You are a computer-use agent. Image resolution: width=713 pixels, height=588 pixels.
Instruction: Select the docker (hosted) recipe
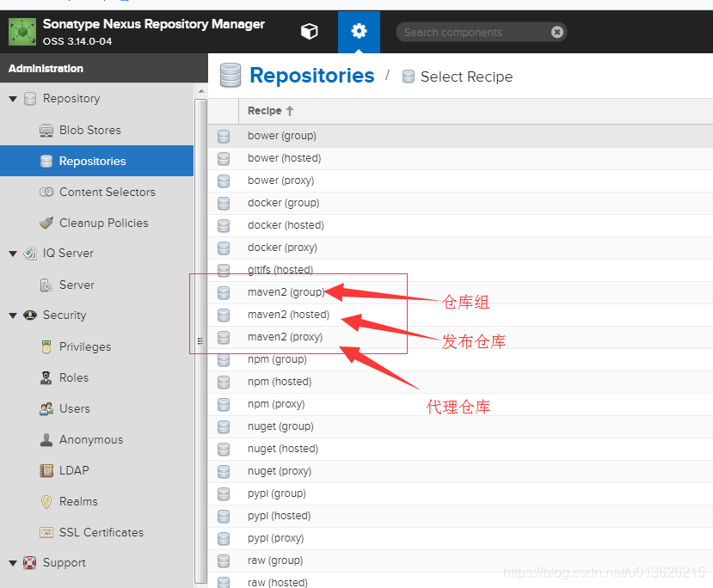point(460,225)
